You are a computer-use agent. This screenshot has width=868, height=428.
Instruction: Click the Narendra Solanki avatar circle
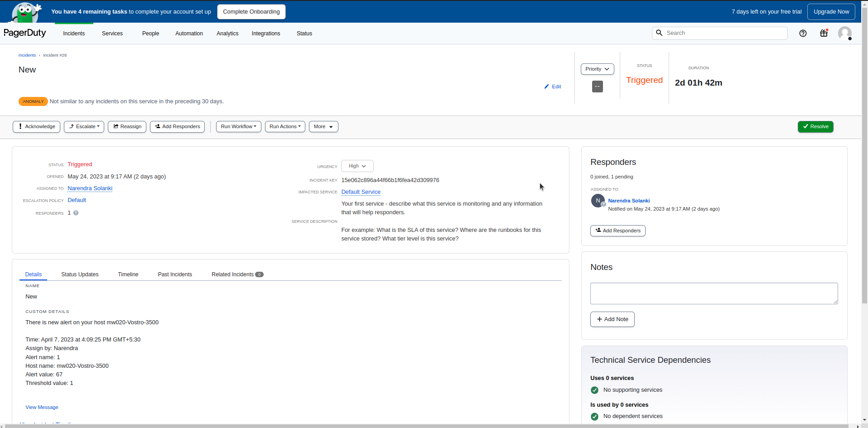[598, 201]
